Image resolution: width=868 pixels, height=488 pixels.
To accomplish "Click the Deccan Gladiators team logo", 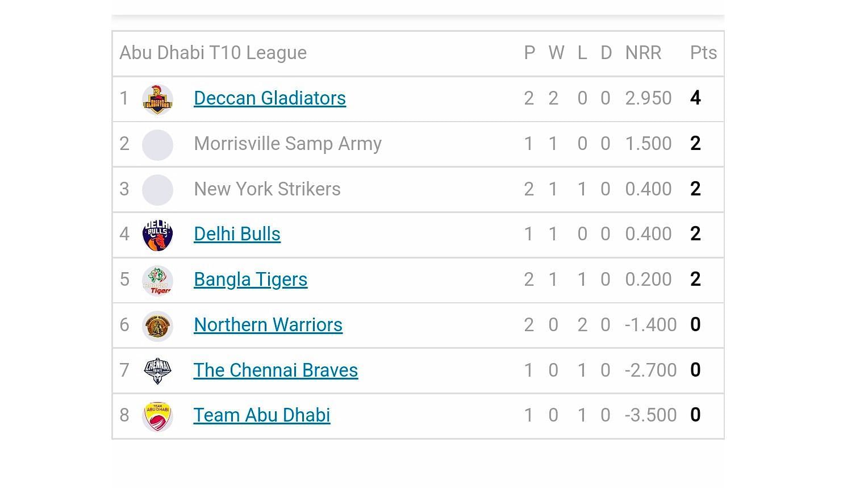I will (x=157, y=99).
